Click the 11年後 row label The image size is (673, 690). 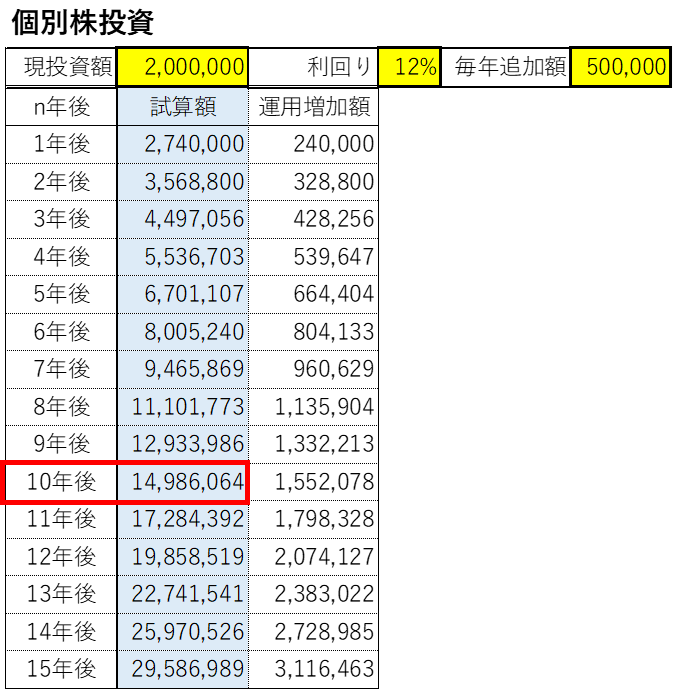[x=61, y=519]
